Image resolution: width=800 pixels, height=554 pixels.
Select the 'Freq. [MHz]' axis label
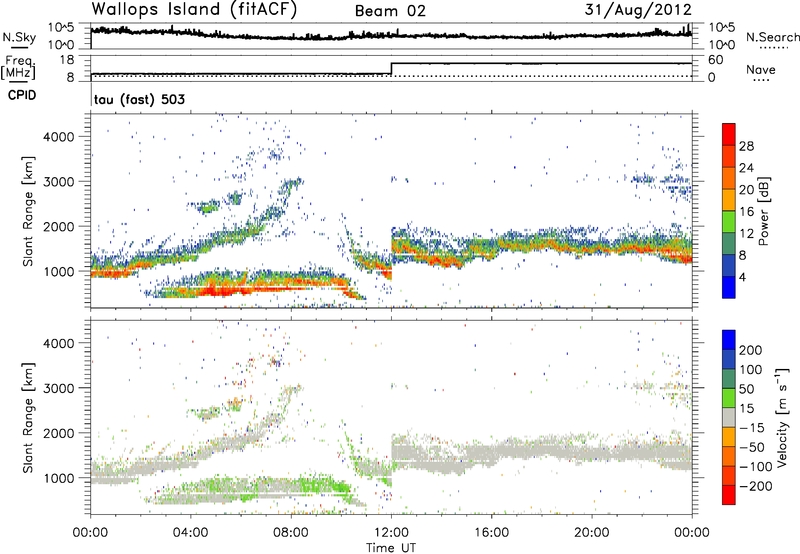[x=19, y=67]
